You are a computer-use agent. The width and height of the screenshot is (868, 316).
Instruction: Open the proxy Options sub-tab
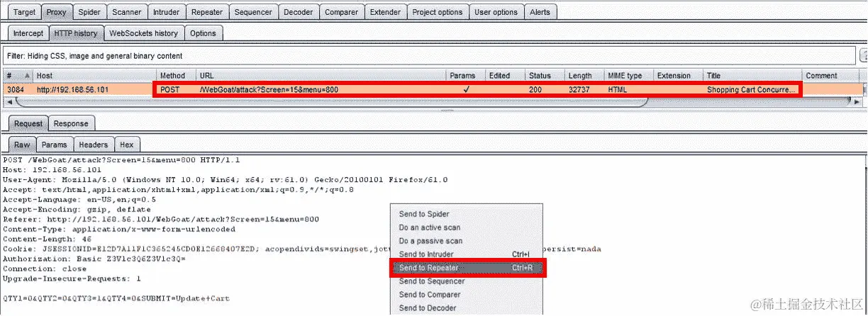[x=203, y=33]
